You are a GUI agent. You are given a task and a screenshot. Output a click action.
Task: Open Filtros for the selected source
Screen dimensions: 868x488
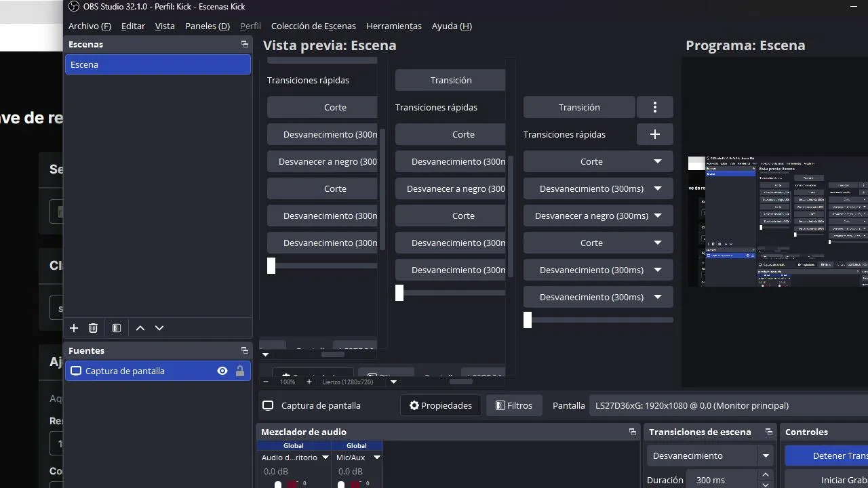pyautogui.click(x=514, y=405)
